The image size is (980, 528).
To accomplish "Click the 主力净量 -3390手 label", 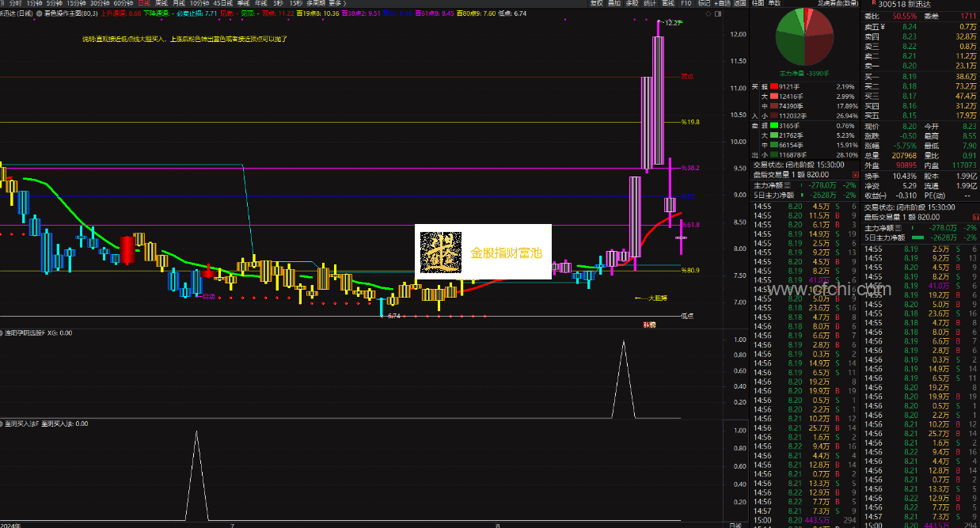I will [804, 73].
